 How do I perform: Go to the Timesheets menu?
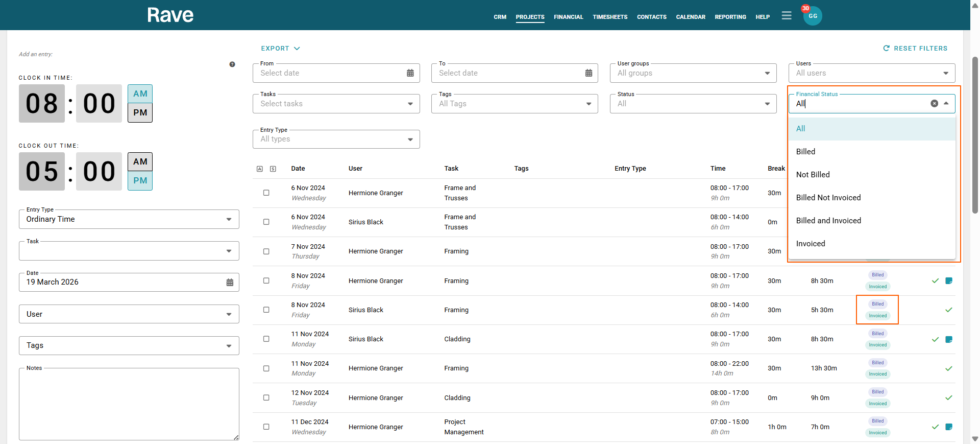pos(610,17)
